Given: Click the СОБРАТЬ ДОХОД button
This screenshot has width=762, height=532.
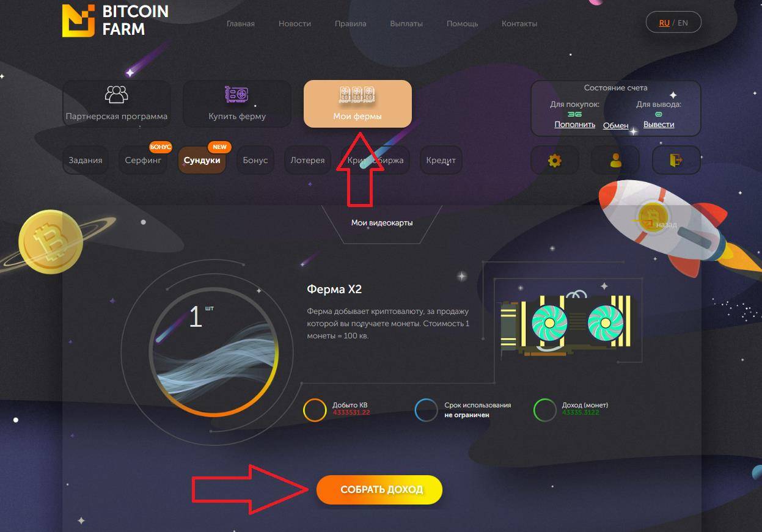Looking at the screenshot, I should [379, 490].
